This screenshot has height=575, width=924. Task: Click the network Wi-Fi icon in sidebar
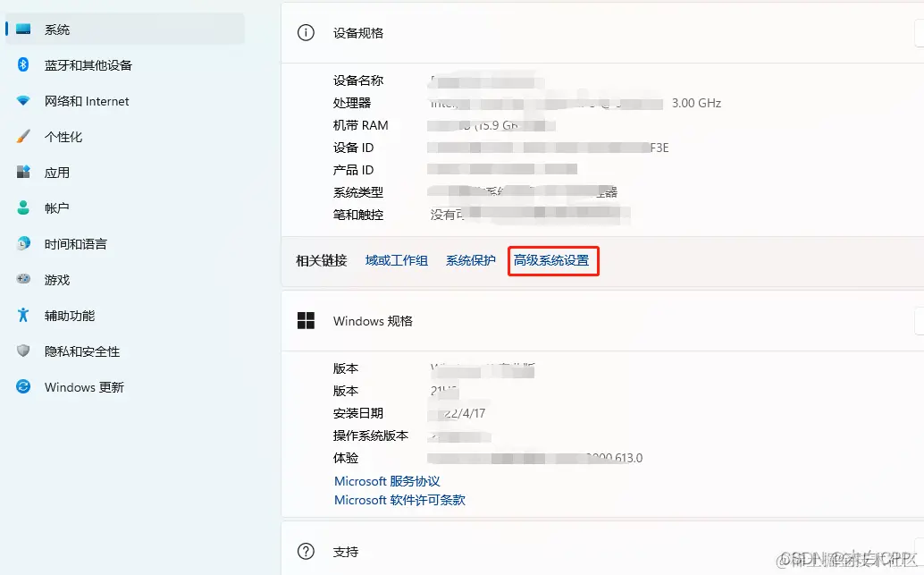[23, 101]
